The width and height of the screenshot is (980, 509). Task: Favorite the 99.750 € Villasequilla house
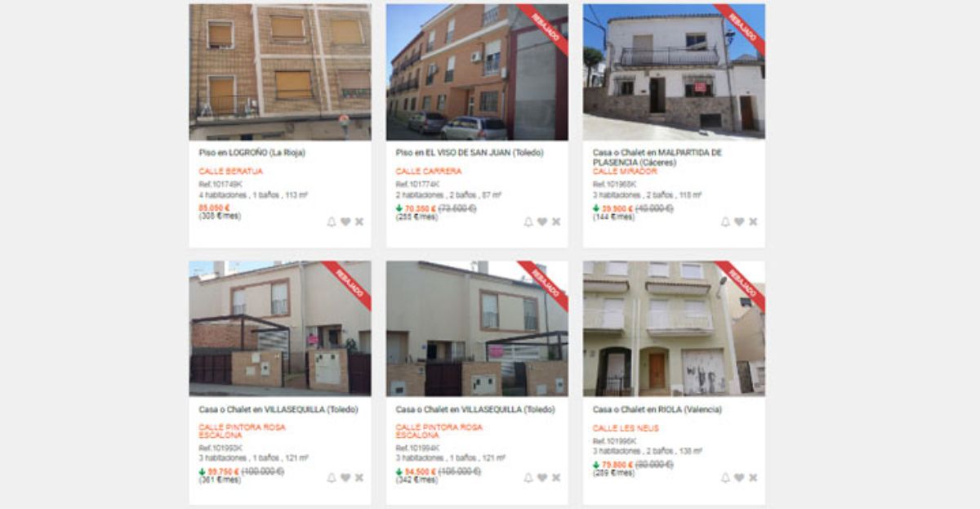pyautogui.click(x=345, y=478)
